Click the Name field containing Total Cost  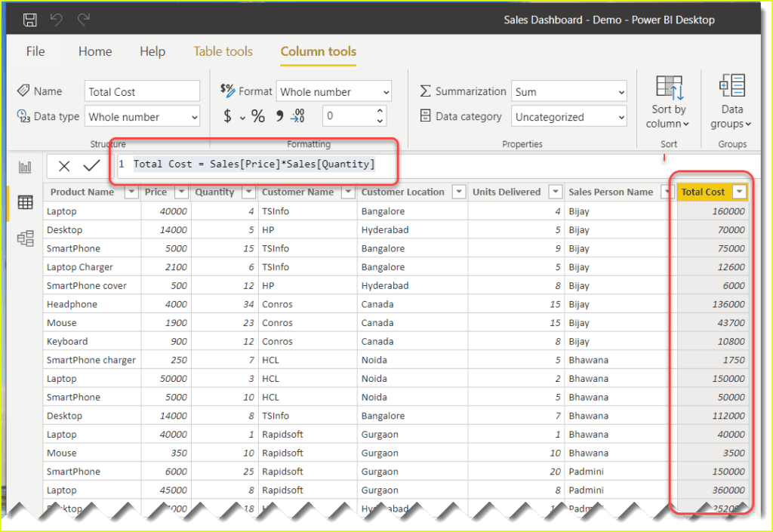[x=142, y=92]
